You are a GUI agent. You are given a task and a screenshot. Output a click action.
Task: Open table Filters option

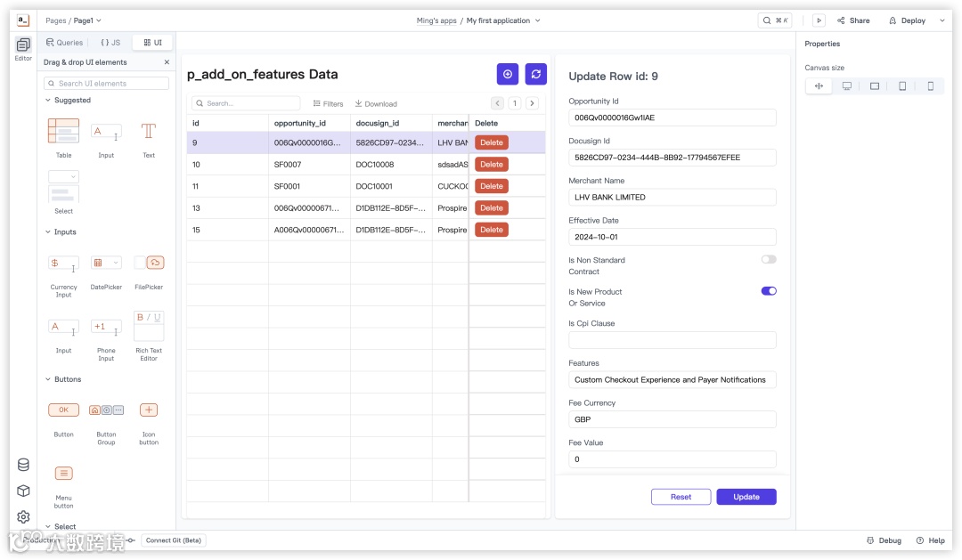[x=328, y=103]
